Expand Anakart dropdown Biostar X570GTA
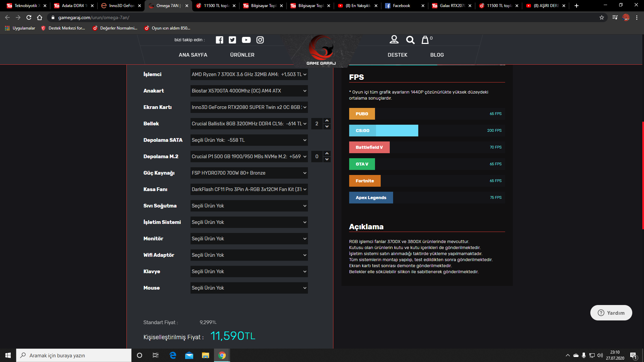 (x=249, y=91)
